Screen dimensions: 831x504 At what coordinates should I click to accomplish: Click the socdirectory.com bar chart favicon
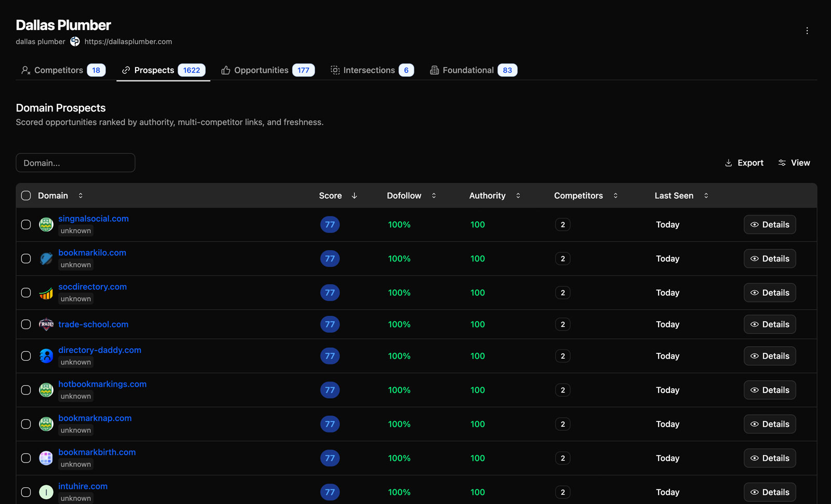[46, 293]
